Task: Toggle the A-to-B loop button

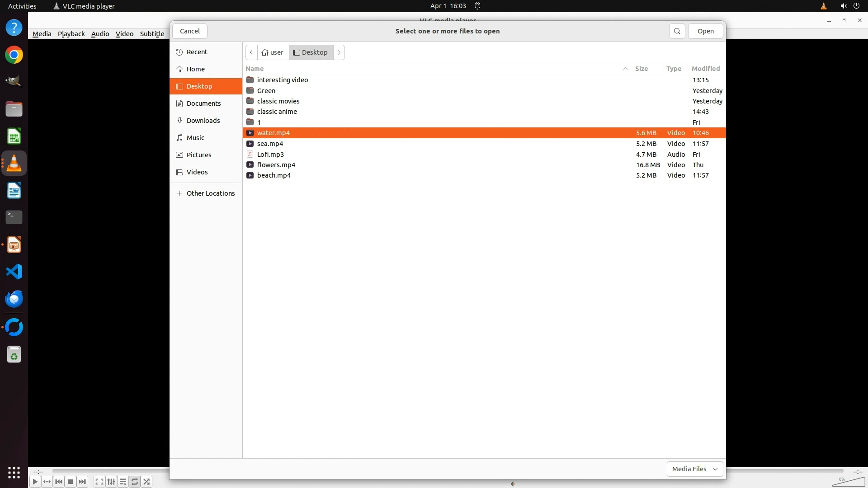Action: (47, 482)
